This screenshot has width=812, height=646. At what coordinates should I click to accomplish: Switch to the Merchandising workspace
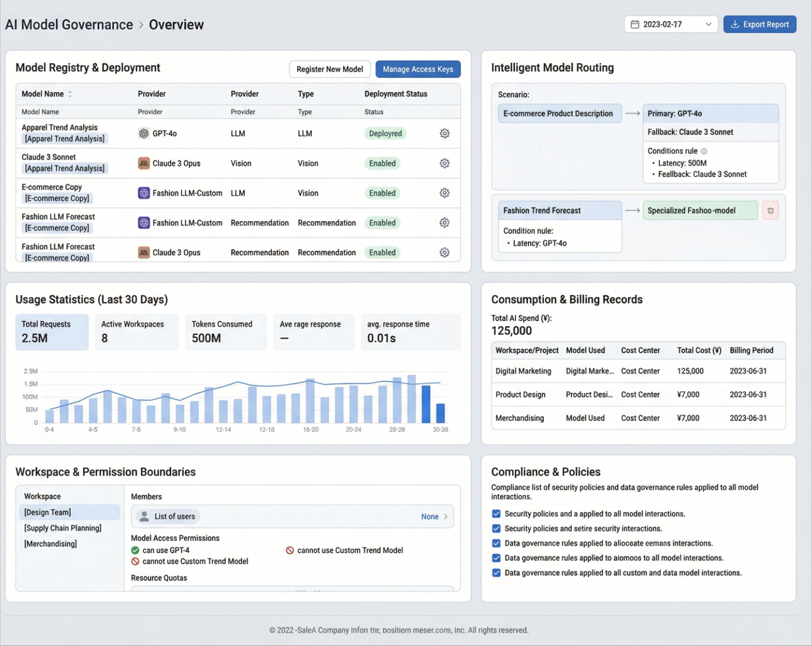coord(50,544)
